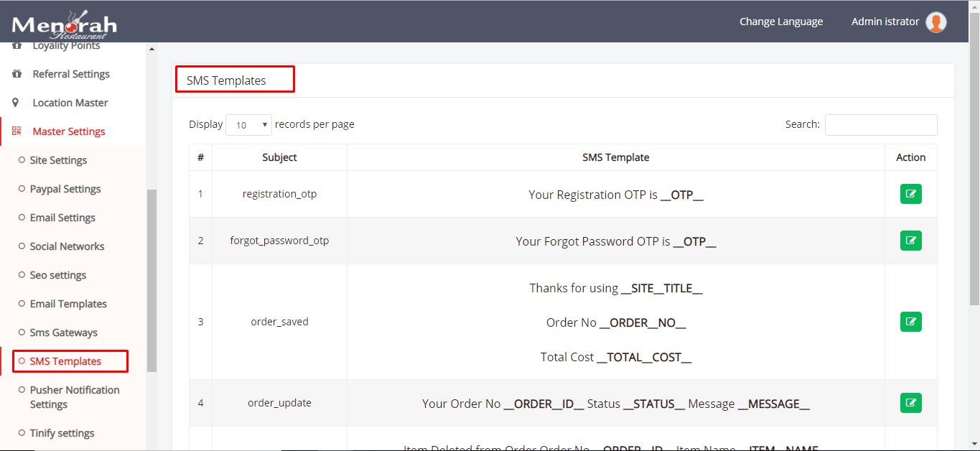Viewport: 980px width, 451px height.
Task: Click the edit icon for forgot_password_otp template
Action: 910,241
